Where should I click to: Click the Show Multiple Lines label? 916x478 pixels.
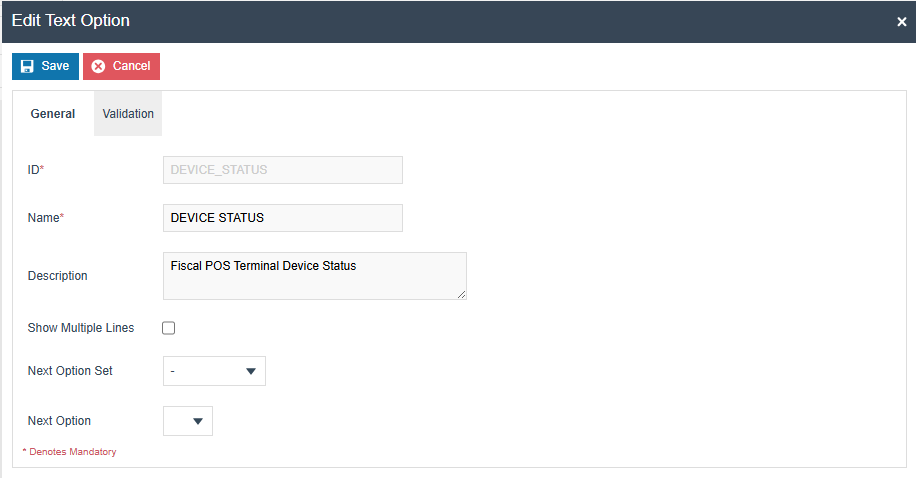click(x=81, y=328)
